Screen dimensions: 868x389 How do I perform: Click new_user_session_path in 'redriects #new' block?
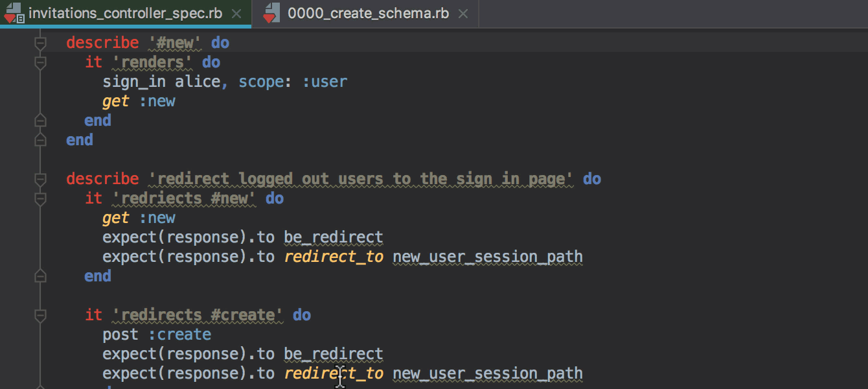pyautogui.click(x=488, y=257)
